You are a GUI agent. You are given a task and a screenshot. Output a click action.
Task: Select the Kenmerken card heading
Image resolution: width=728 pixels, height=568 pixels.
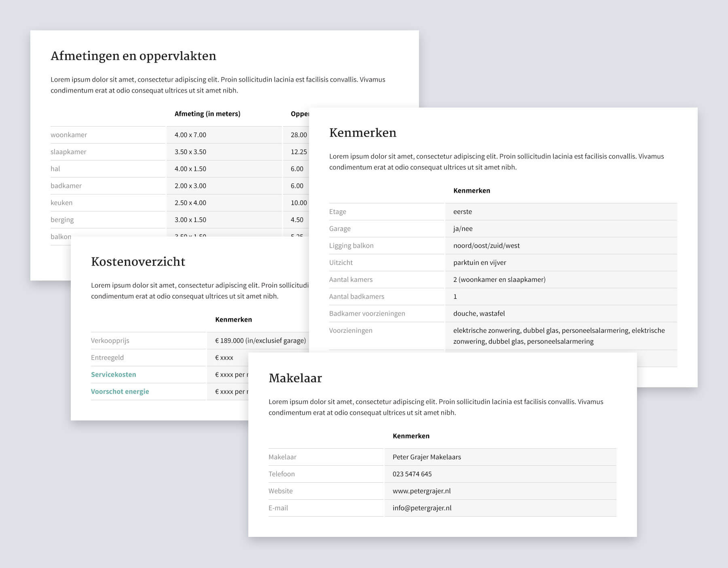[x=363, y=133]
